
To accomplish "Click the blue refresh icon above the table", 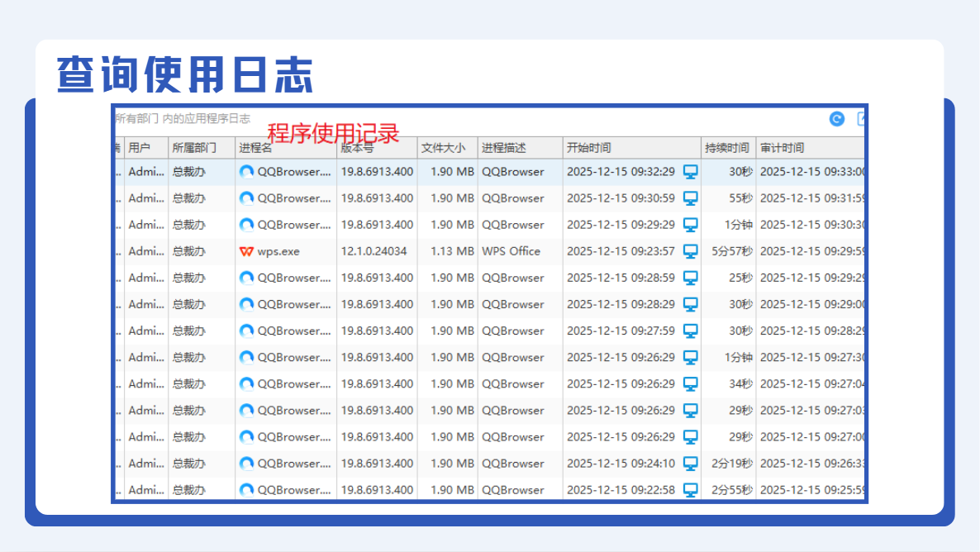I will (x=837, y=119).
